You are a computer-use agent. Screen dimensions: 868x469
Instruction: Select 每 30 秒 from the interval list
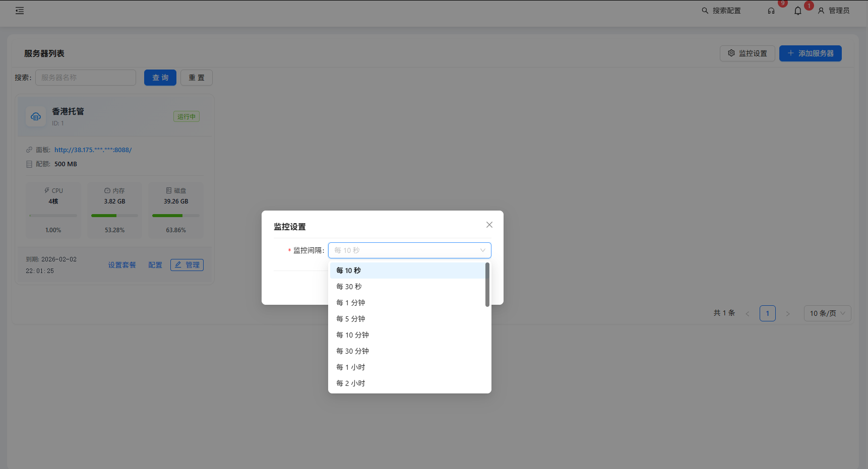coord(349,286)
